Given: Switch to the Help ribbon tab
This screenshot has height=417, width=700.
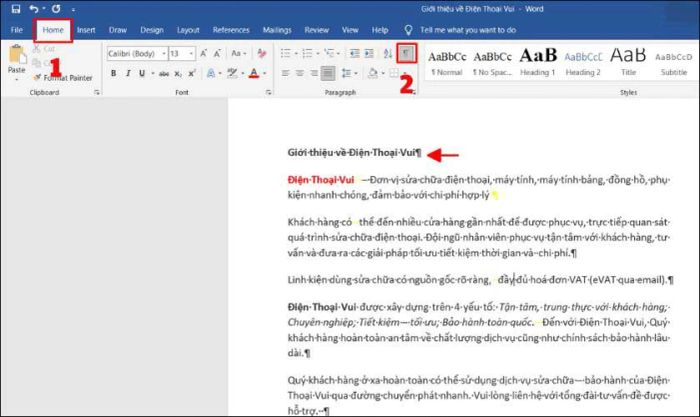Looking at the screenshot, I should 380,30.
